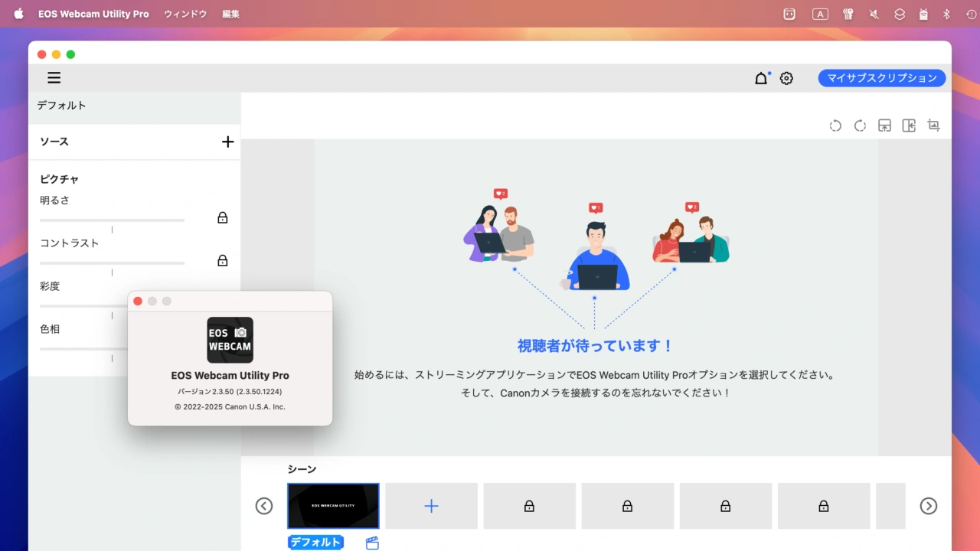
Task: Click the right arrow to scroll scenes
Action: [928, 506]
